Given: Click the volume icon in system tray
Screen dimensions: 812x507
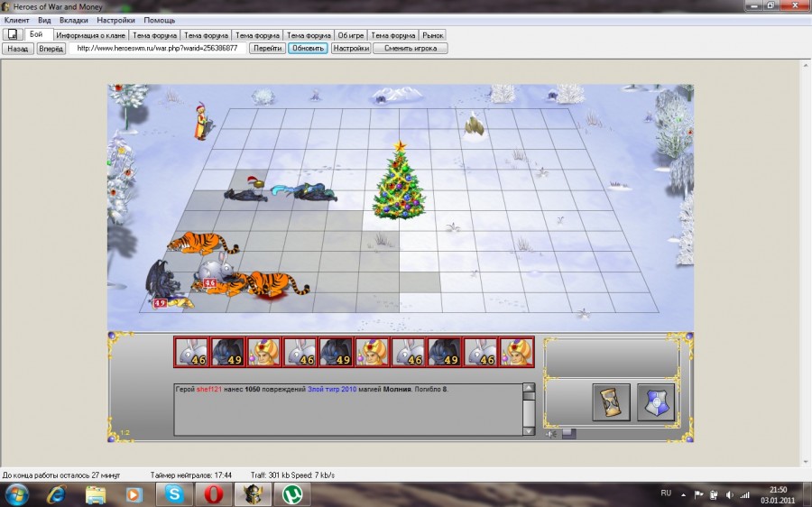Looking at the screenshot, I should click(730, 495).
